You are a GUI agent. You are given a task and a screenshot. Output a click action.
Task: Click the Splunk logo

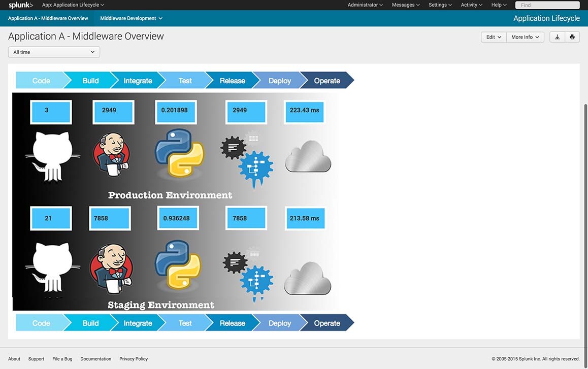[21, 5]
